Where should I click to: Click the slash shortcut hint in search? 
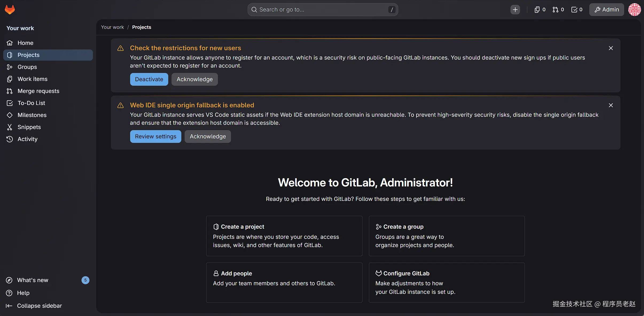(392, 10)
